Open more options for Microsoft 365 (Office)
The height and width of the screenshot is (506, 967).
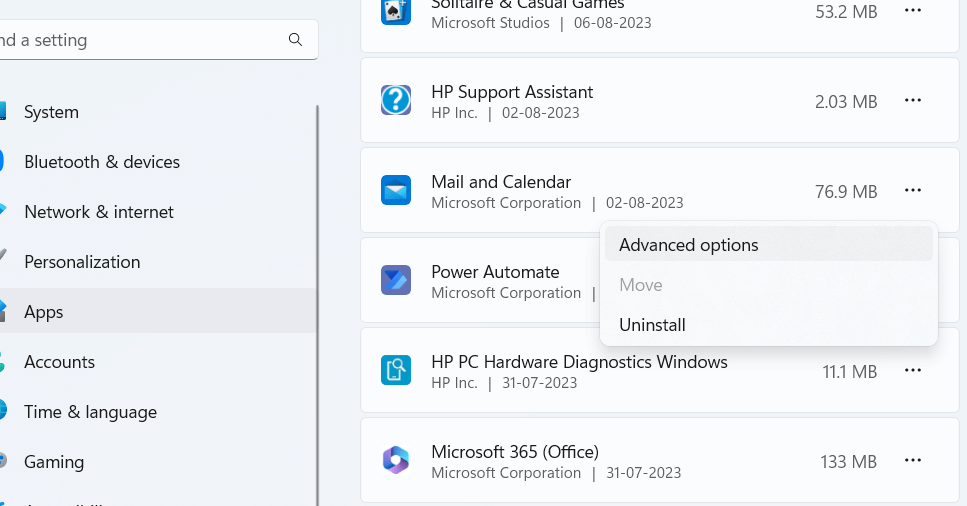tap(913, 460)
